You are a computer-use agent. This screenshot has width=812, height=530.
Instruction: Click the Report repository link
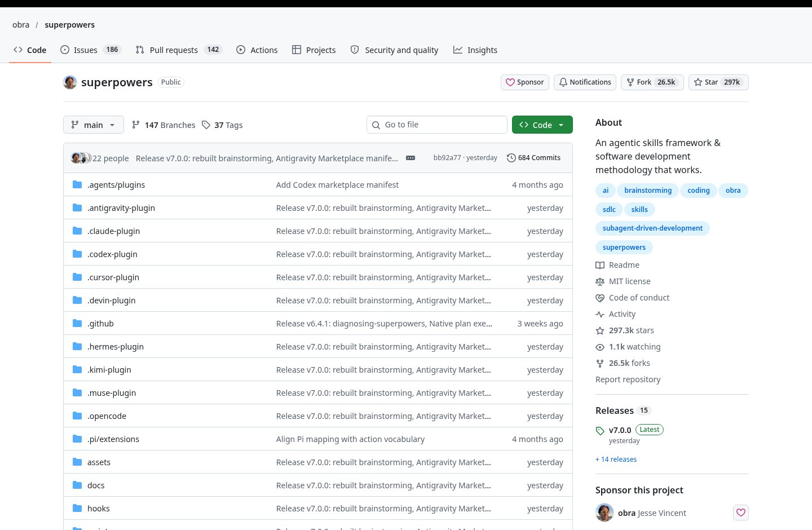(x=628, y=379)
